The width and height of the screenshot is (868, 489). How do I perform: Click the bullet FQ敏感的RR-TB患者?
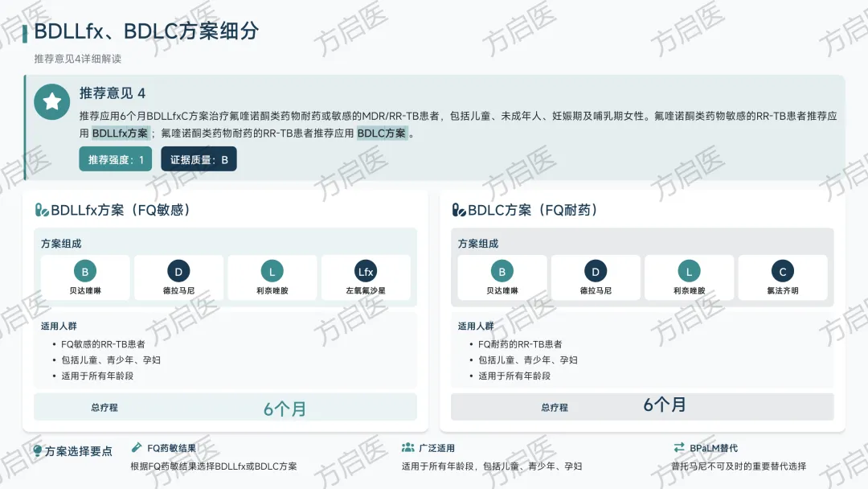pos(103,344)
